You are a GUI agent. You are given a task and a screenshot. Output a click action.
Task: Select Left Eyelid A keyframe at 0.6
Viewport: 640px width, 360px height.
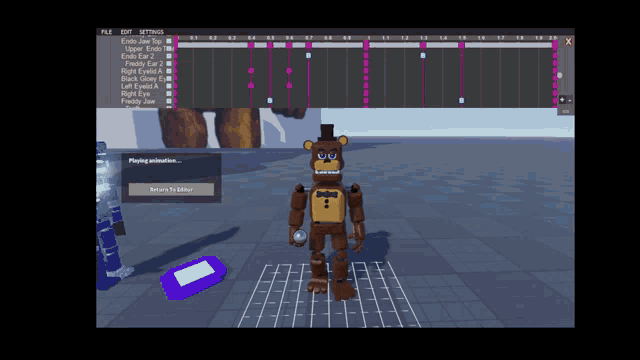coord(289,86)
